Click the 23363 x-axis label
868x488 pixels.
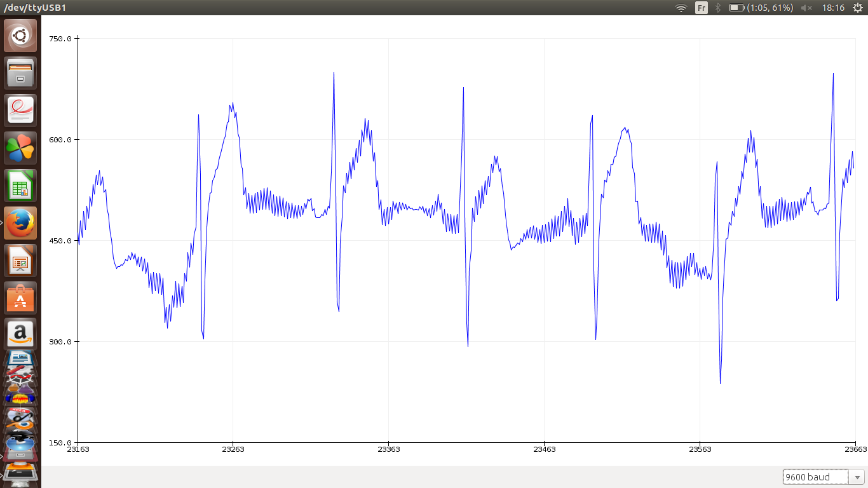pos(389,449)
